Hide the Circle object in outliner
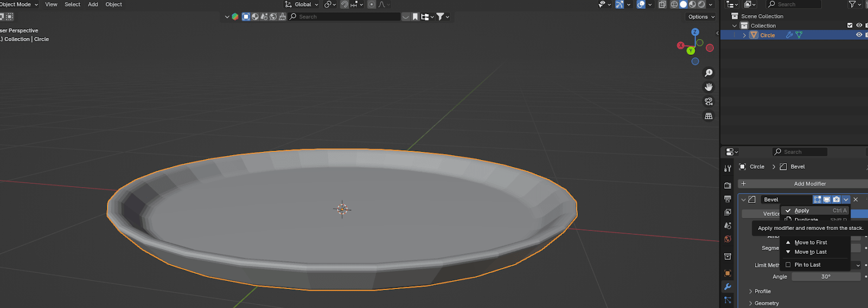 pyautogui.click(x=859, y=35)
